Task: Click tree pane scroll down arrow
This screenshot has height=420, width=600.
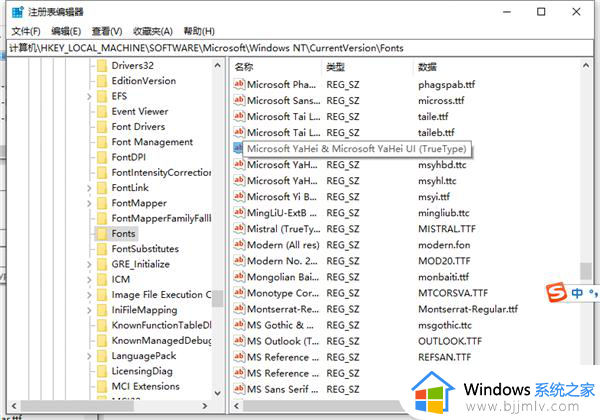Action: point(217,393)
